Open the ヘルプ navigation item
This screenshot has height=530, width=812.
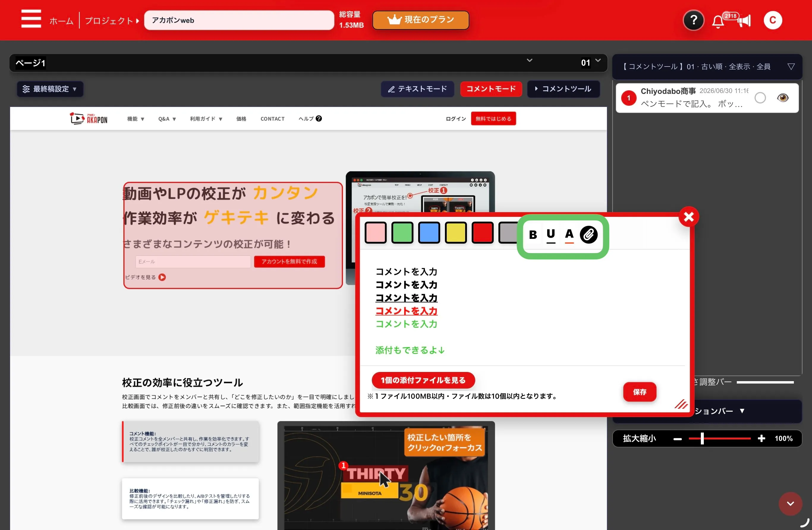pyautogui.click(x=310, y=119)
